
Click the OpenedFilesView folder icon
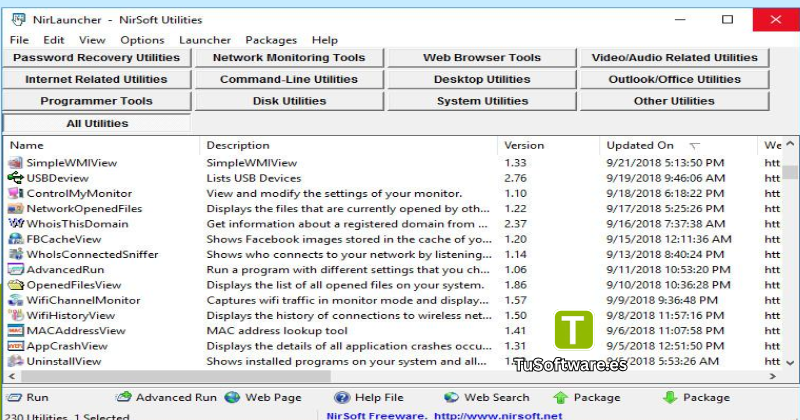coord(16,285)
